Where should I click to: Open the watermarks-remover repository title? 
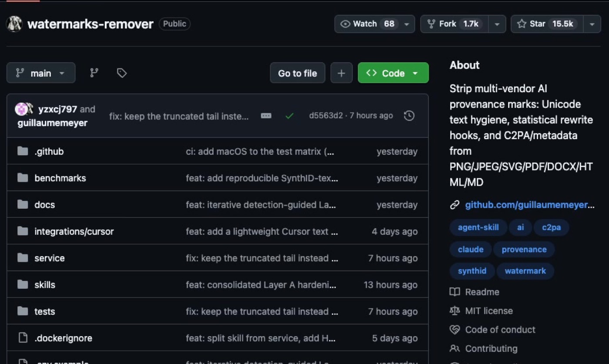90,24
